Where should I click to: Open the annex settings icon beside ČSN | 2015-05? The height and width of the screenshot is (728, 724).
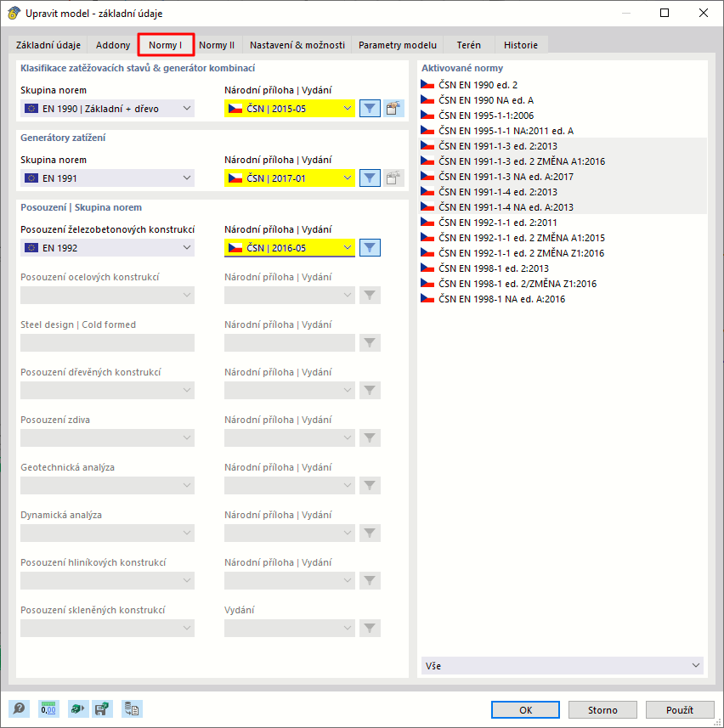coord(393,109)
